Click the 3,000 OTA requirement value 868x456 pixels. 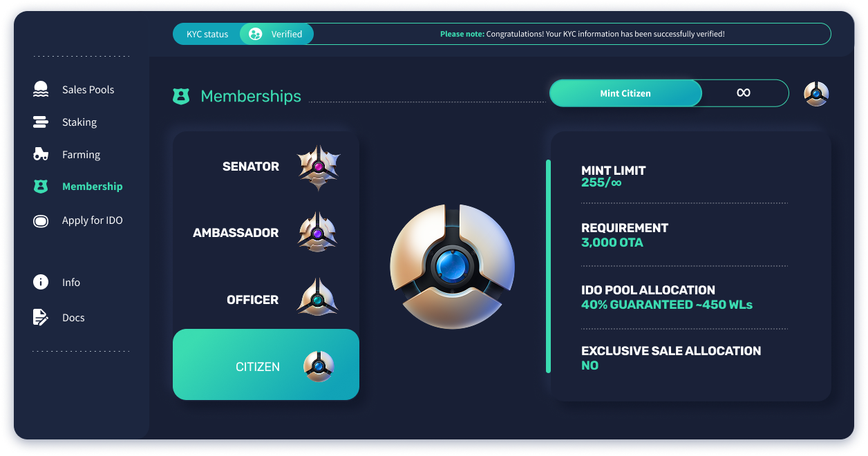[612, 243]
